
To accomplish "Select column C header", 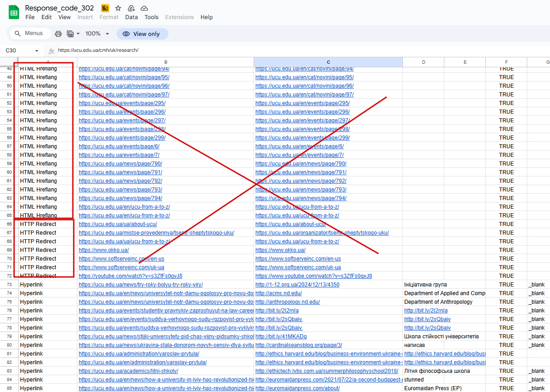I will (x=328, y=62).
